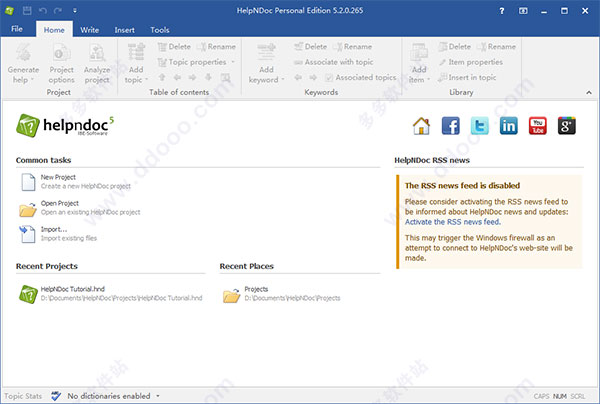
Task: Expand Generate help dropdown arrow
Action: (32, 80)
